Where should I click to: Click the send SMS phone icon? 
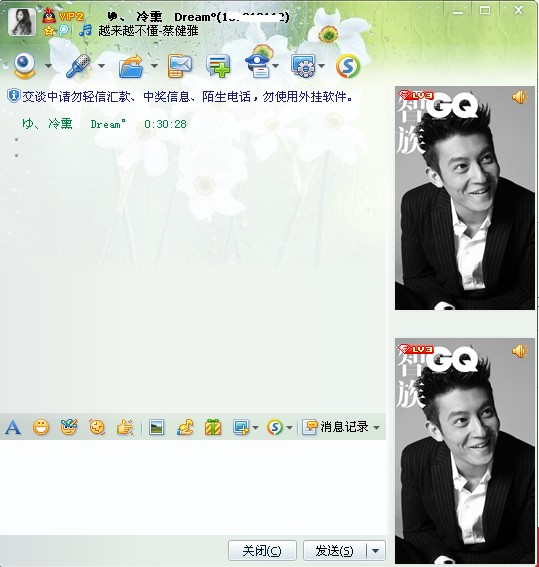(179, 66)
